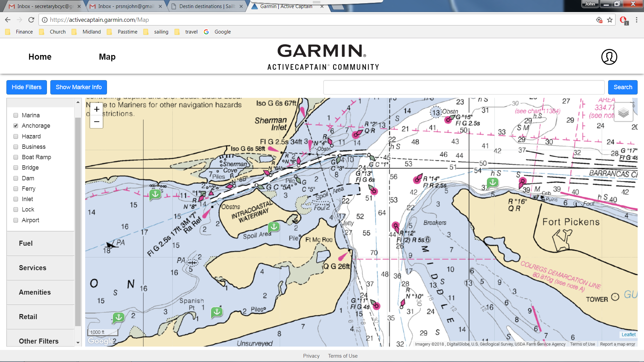This screenshot has width=644, height=362.
Task: Open the Google bookmark
Action: 217,32
